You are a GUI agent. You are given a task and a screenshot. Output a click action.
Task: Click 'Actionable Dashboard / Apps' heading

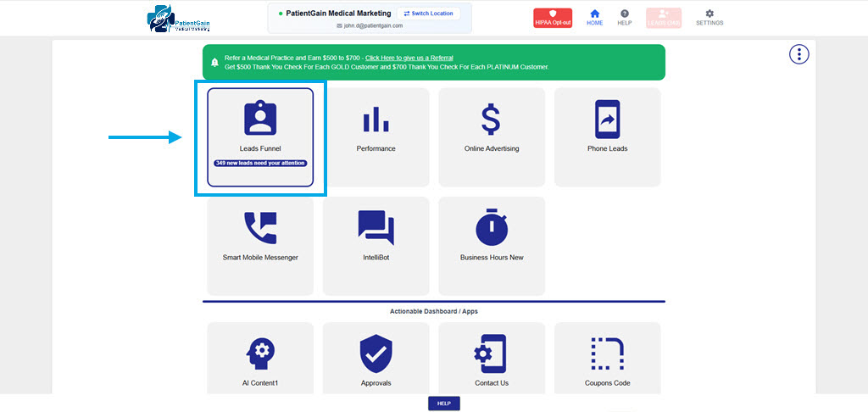(434, 311)
